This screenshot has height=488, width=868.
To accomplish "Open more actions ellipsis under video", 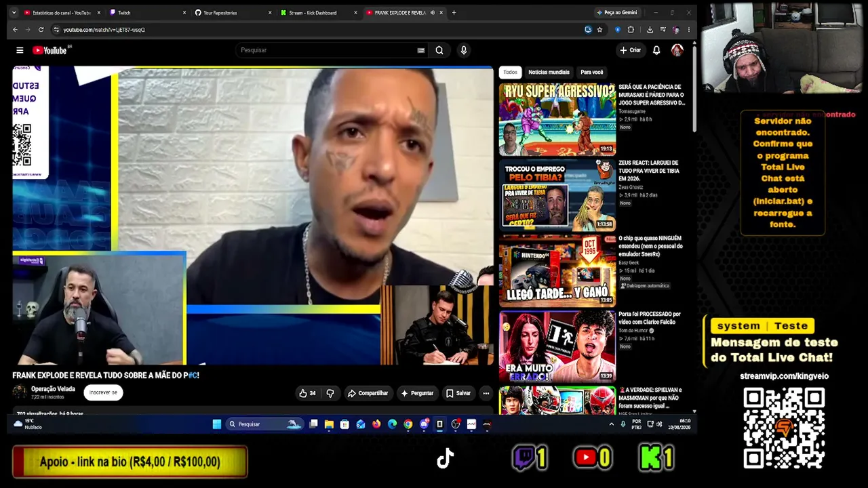I will click(486, 393).
